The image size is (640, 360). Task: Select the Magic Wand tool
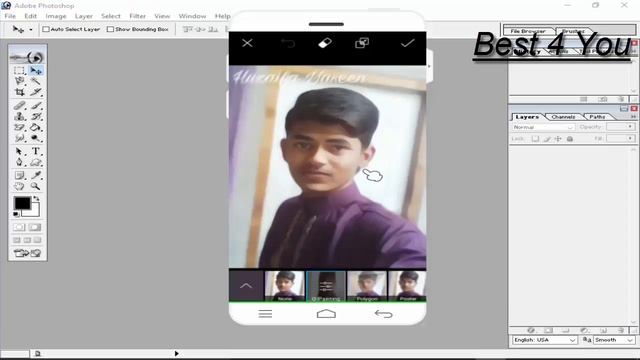click(36, 81)
